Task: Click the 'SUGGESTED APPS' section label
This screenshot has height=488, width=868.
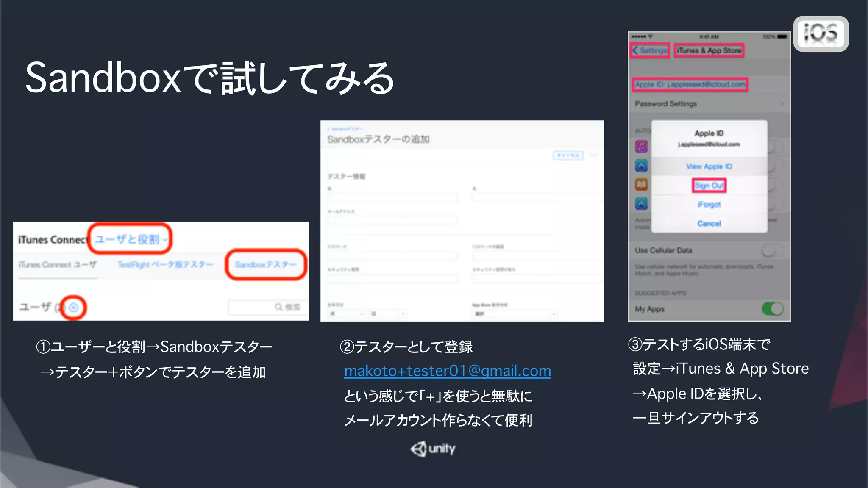Action: (660, 293)
